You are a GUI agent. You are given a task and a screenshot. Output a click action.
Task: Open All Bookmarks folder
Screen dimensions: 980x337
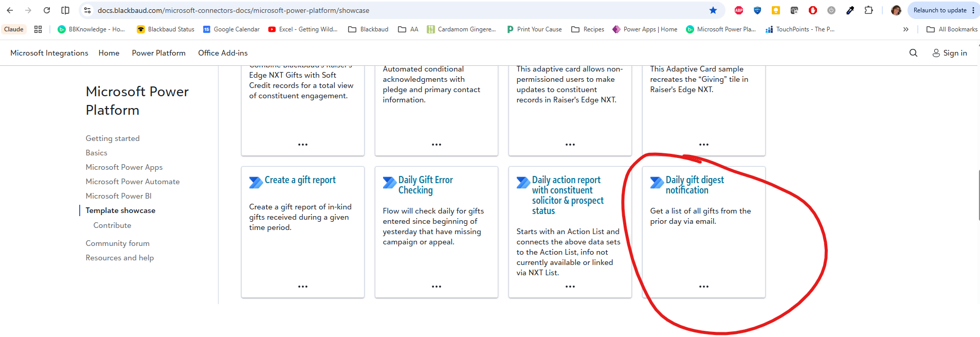(x=952, y=29)
